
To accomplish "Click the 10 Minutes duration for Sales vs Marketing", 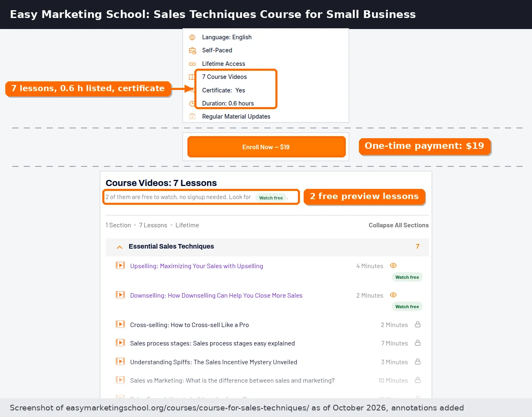I will pyautogui.click(x=393, y=381).
